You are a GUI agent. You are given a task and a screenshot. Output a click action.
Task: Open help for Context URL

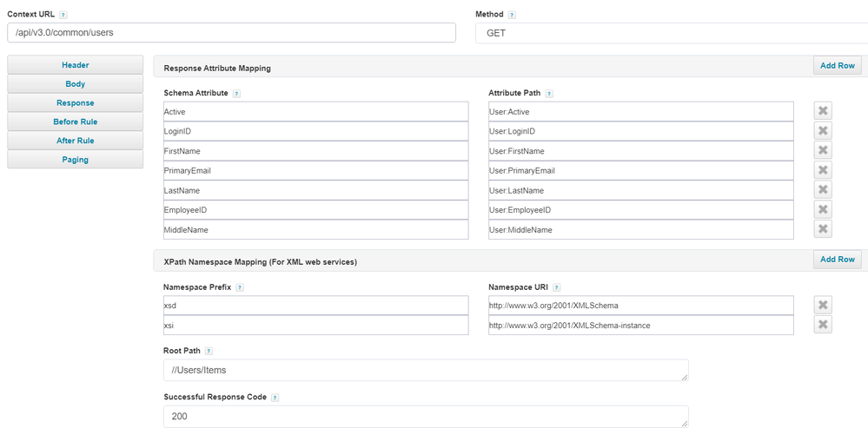(x=63, y=16)
